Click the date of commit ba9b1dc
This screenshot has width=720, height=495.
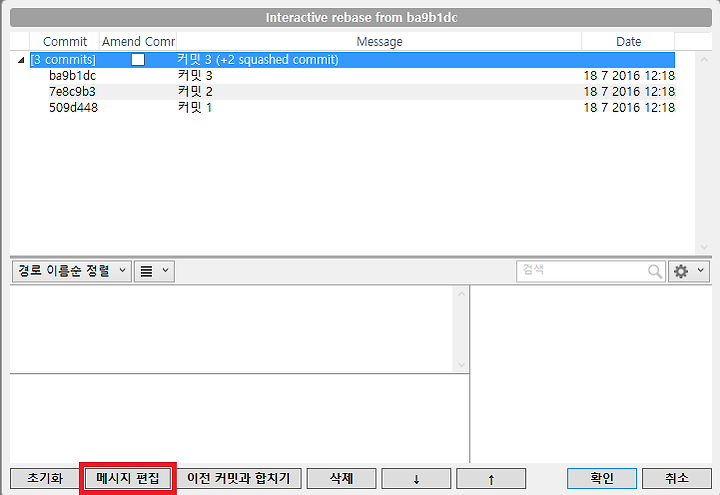[629, 76]
